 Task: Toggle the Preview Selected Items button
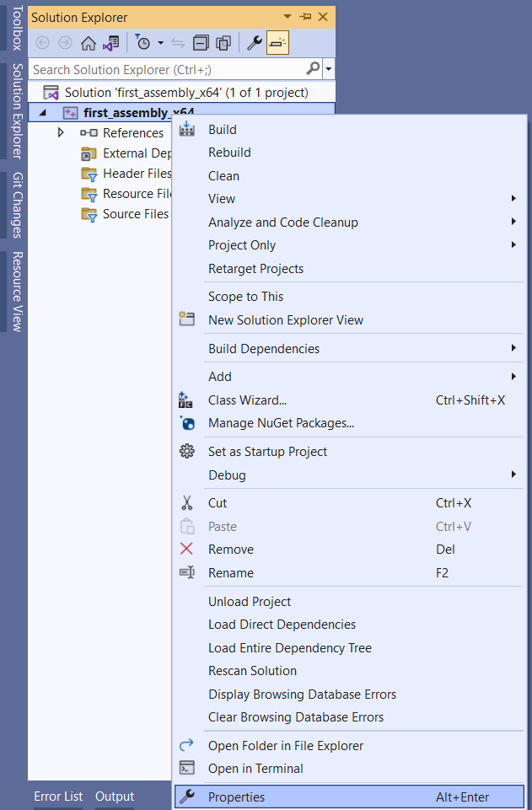pyautogui.click(x=277, y=43)
